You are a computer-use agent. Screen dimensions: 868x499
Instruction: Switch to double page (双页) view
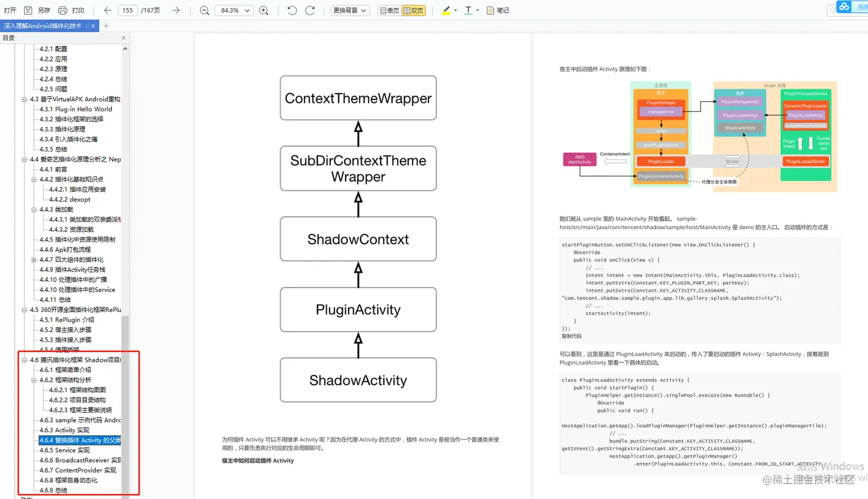coord(413,10)
